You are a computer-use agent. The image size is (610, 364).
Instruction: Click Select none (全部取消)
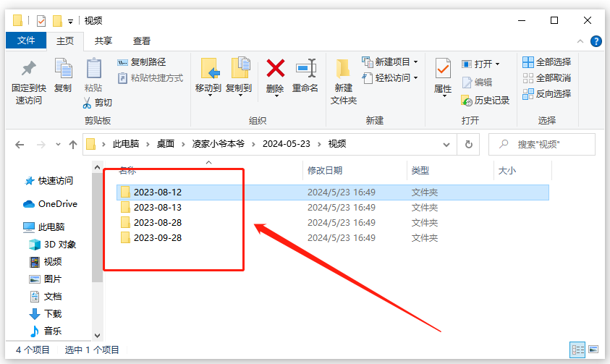(x=546, y=77)
